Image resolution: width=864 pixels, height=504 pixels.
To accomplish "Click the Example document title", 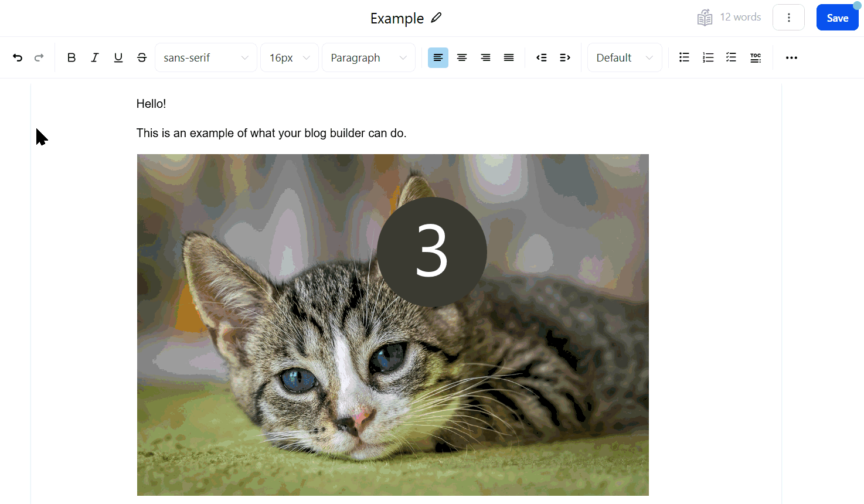I will pos(397,18).
